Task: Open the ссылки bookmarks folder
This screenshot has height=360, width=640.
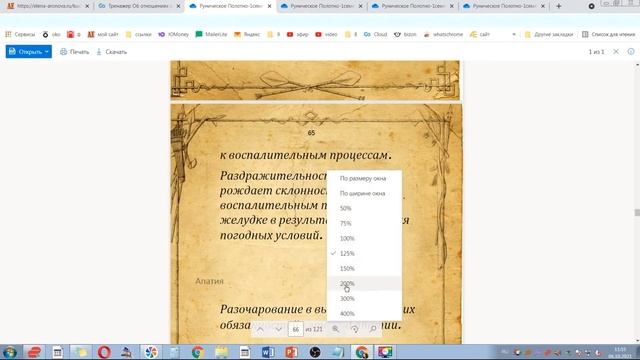Action: coord(138,34)
